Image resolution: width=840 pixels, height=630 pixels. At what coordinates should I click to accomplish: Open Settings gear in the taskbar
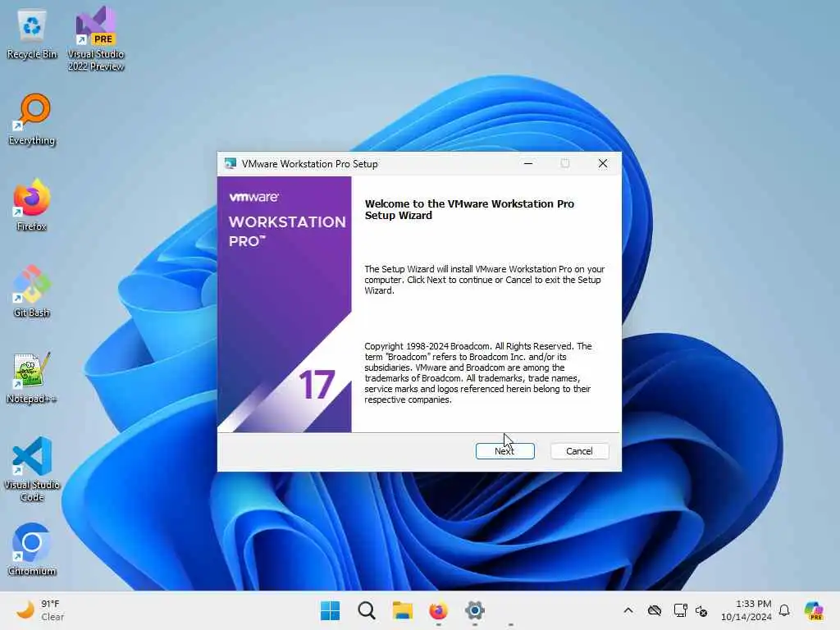click(x=475, y=610)
